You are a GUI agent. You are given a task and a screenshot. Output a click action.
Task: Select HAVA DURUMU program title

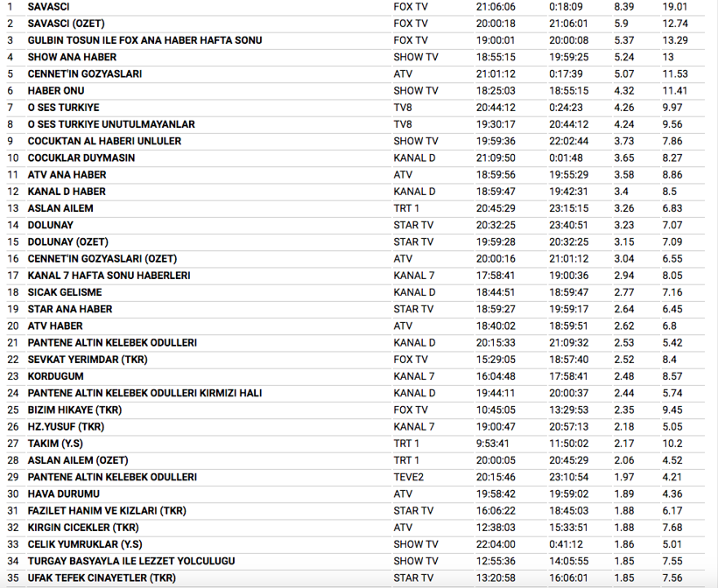coord(63,493)
